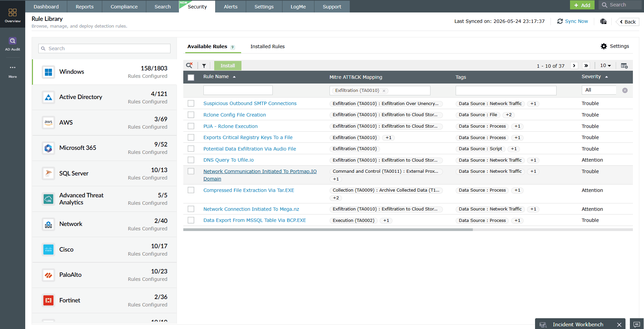Click the clear search icon in rules toolbar
644x329 pixels.
click(x=189, y=65)
